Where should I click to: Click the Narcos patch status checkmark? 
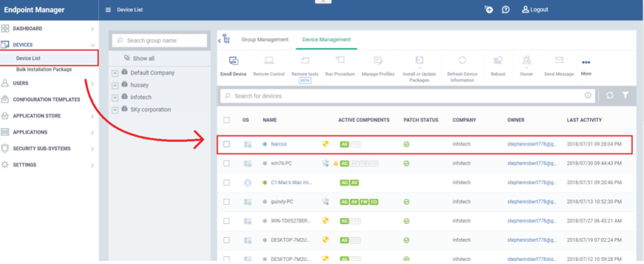pyautogui.click(x=406, y=144)
